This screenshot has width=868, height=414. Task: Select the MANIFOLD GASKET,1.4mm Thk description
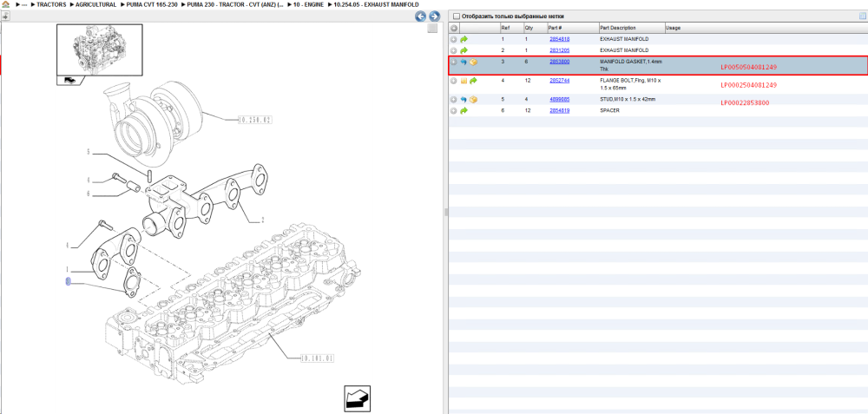point(631,65)
